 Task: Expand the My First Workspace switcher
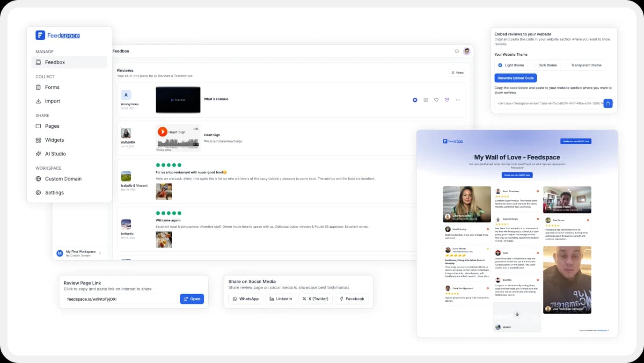pos(100,253)
